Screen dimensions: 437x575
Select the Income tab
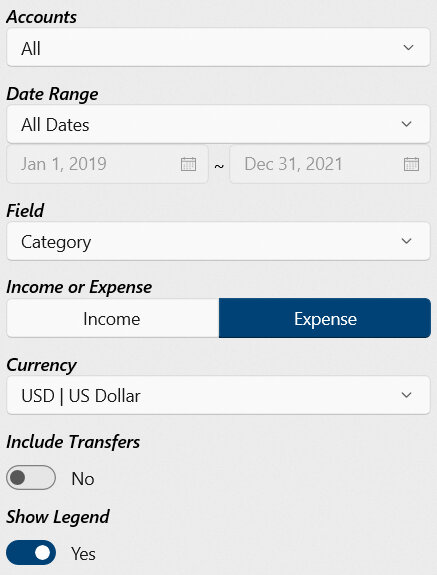113,318
